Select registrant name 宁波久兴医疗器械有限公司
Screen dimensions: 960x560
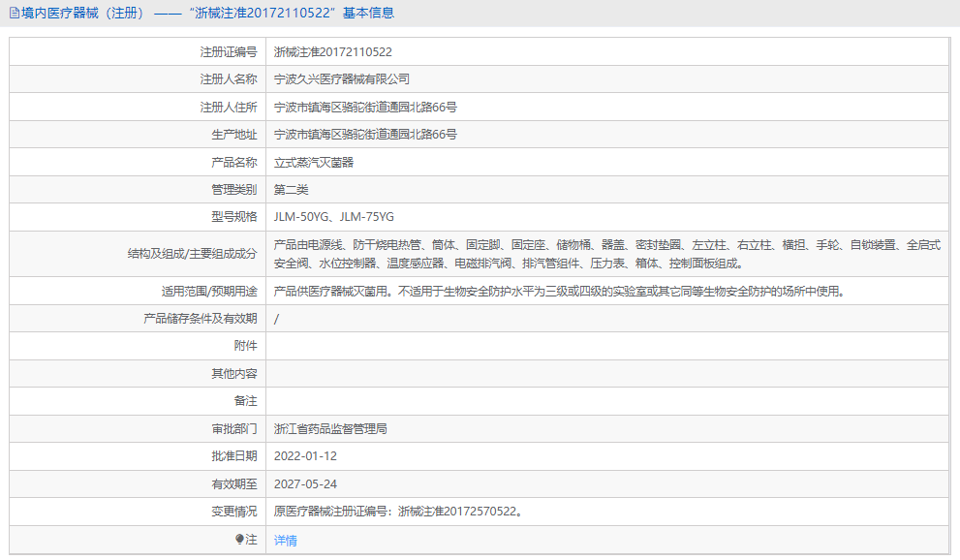pos(342,79)
